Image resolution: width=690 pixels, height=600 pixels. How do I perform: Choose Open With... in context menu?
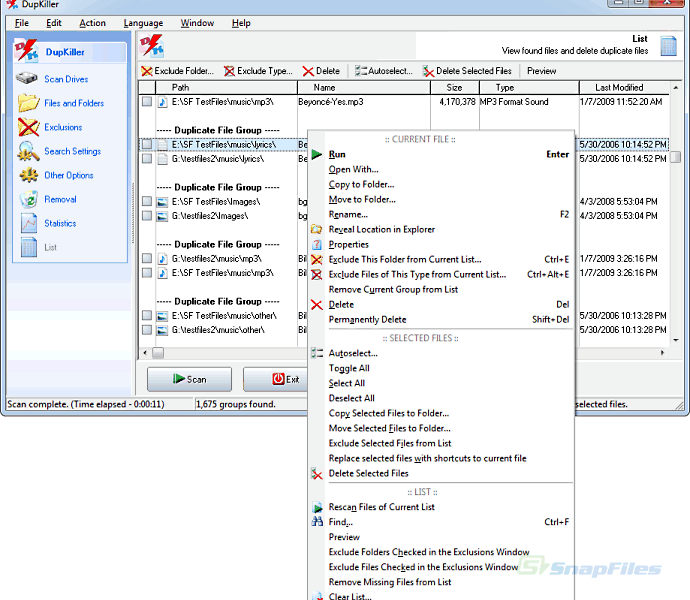(441, 169)
